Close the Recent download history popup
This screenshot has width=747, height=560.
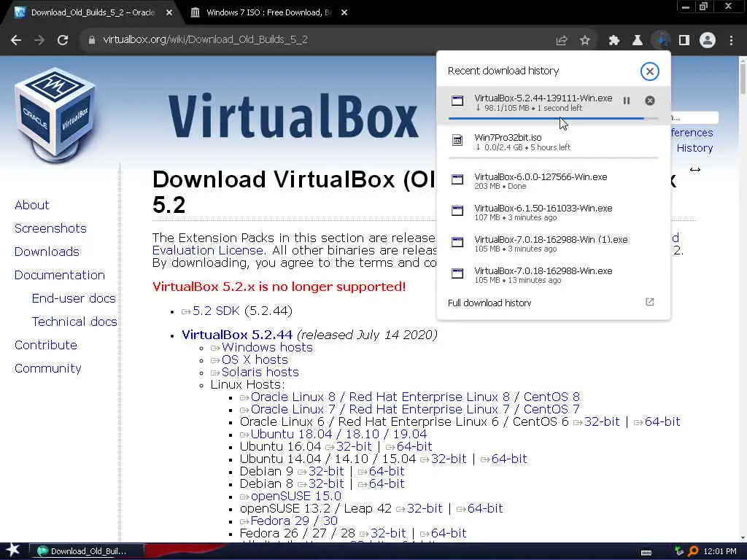click(649, 71)
